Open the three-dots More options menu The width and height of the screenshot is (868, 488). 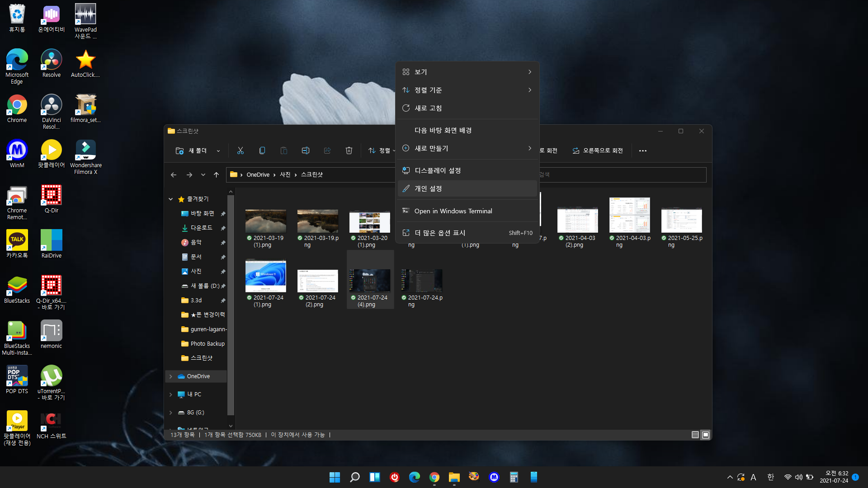point(642,150)
